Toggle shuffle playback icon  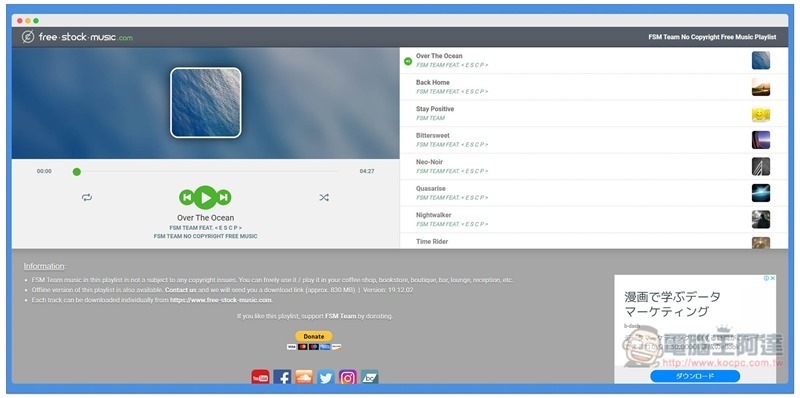(324, 197)
